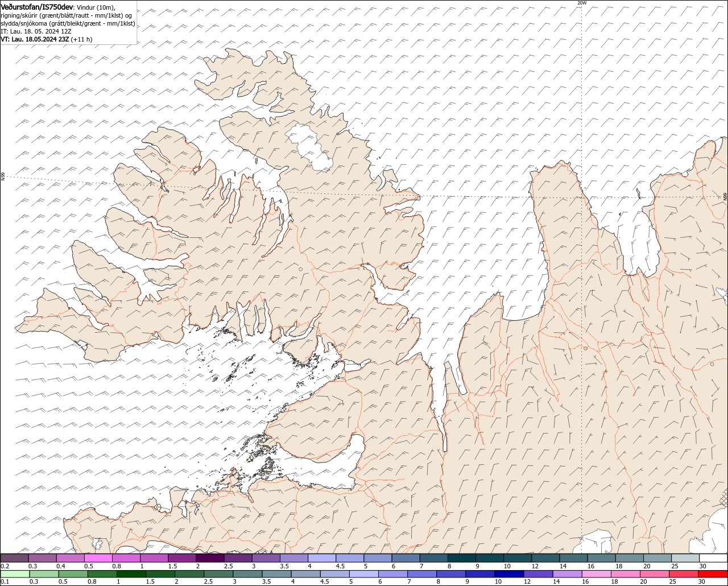
Task: Choose the 7 swatch in the upper legend row
Action: point(434,558)
